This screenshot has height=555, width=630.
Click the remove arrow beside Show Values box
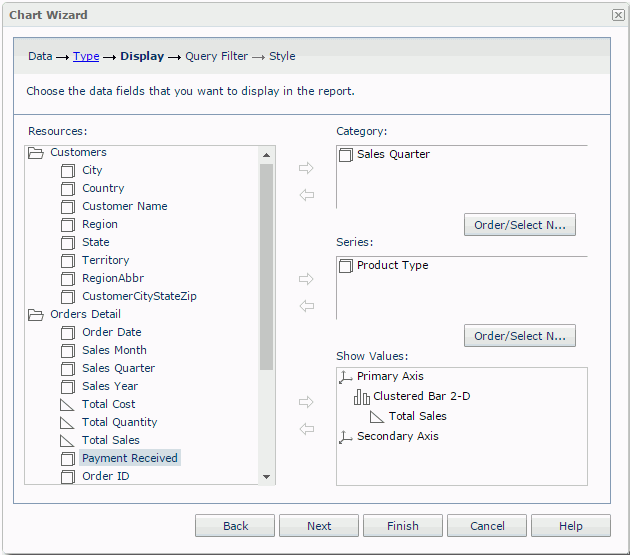[x=307, y=429]
